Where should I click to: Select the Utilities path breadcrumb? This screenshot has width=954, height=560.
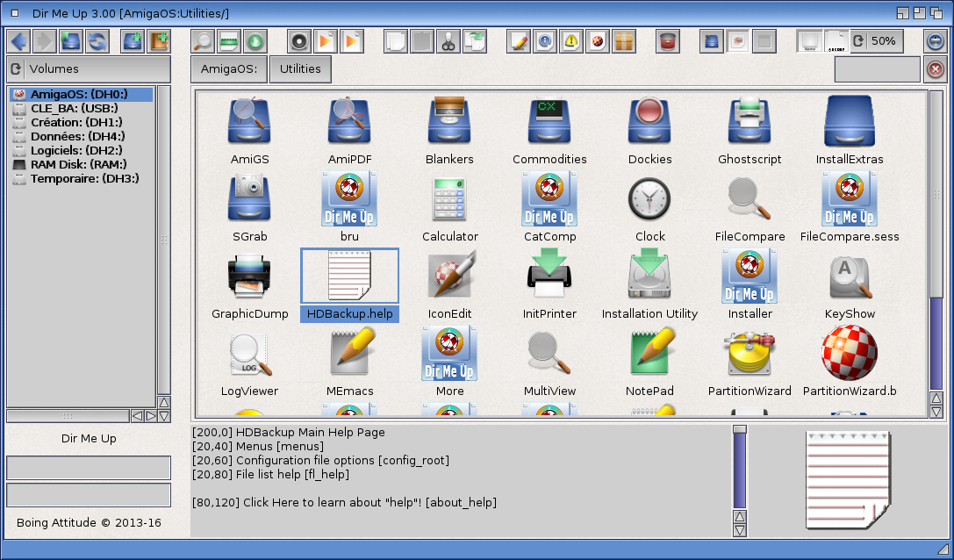click(300, 68)
